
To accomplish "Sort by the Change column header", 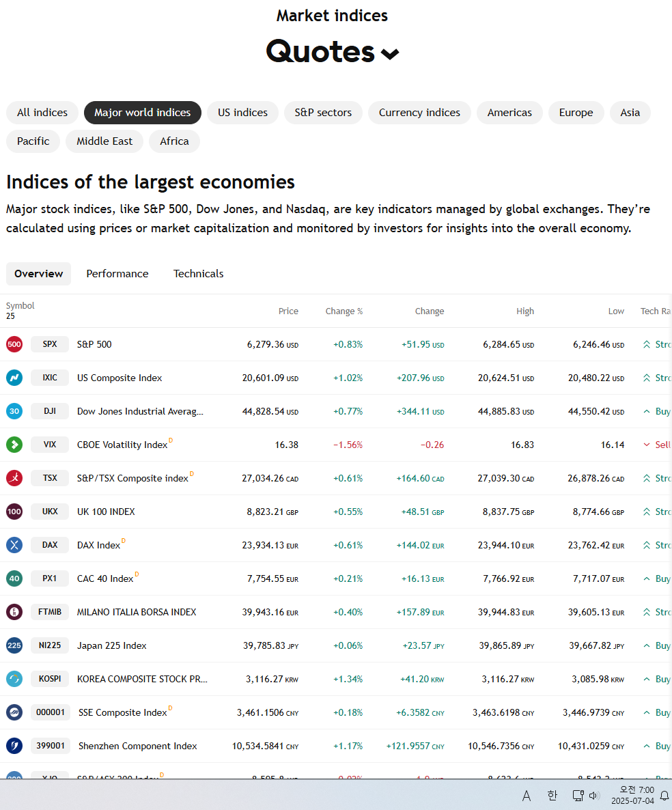I will point(430,311).
